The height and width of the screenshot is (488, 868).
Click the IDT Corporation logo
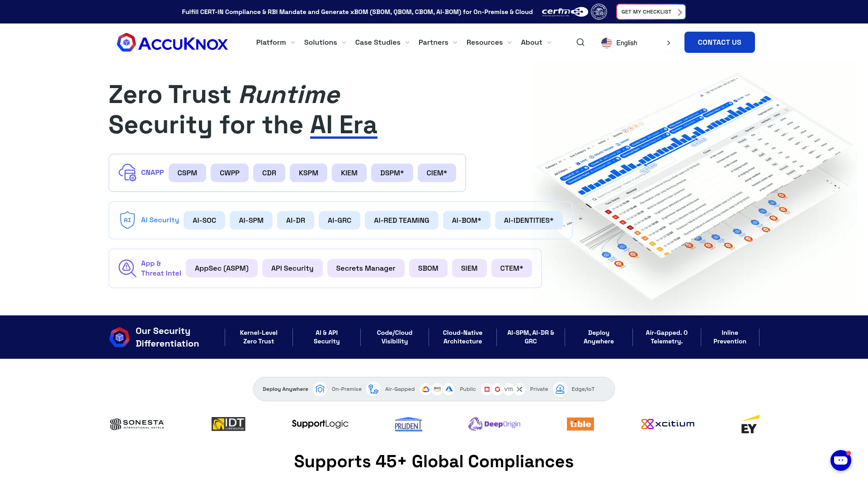pos(228,424)
